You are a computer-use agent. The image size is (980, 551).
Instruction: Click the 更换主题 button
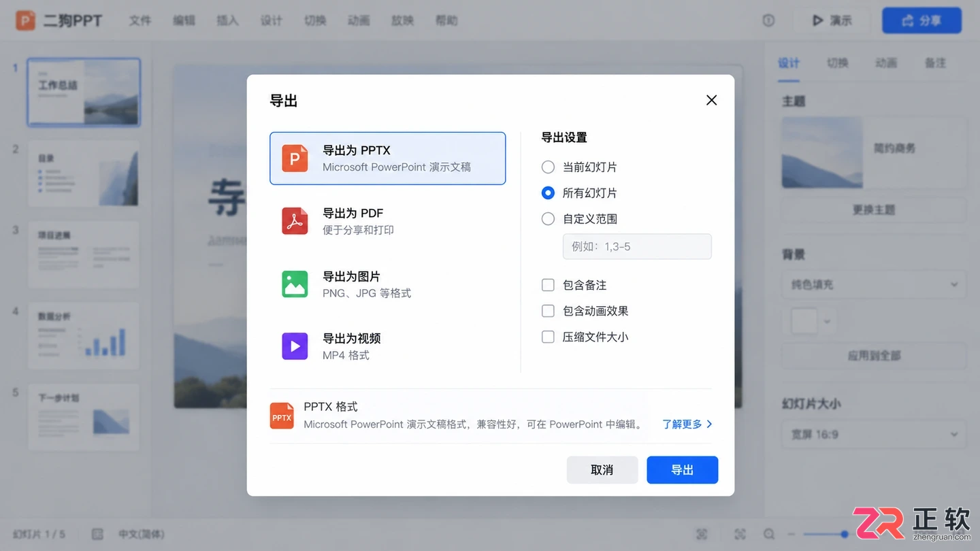pyautogui.click(x=874, y=210)
